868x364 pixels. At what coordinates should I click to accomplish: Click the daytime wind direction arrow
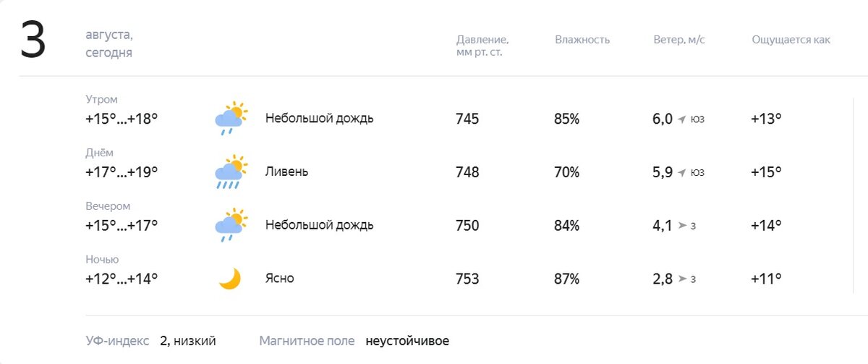point(681,173)
